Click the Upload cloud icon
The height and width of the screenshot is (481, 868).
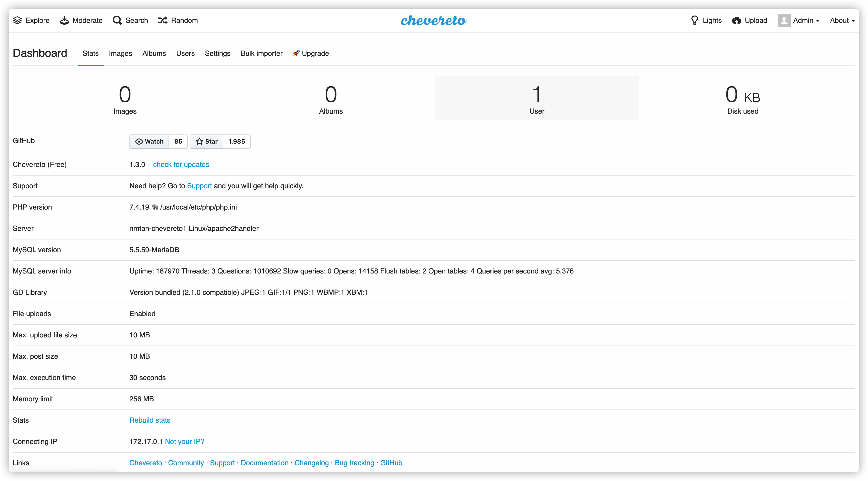737,21
